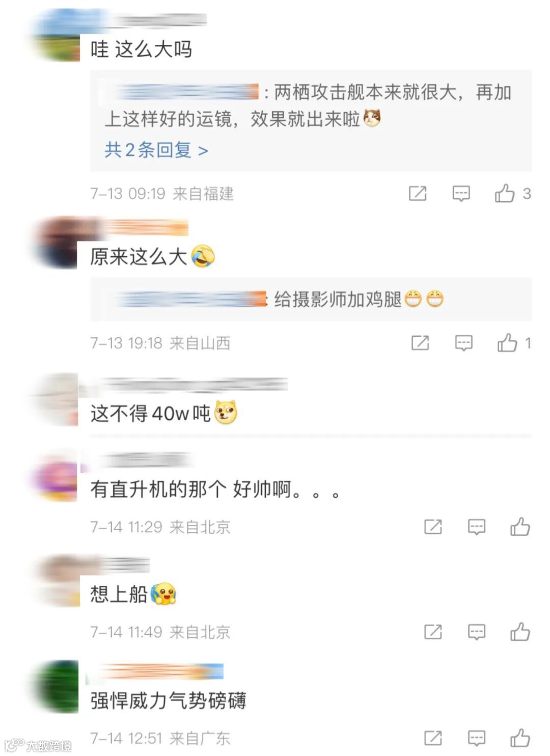Share the 7-14 12:51 Guangdong comment
This screenshot has width=550, height=756.
(x=433, y=738)
